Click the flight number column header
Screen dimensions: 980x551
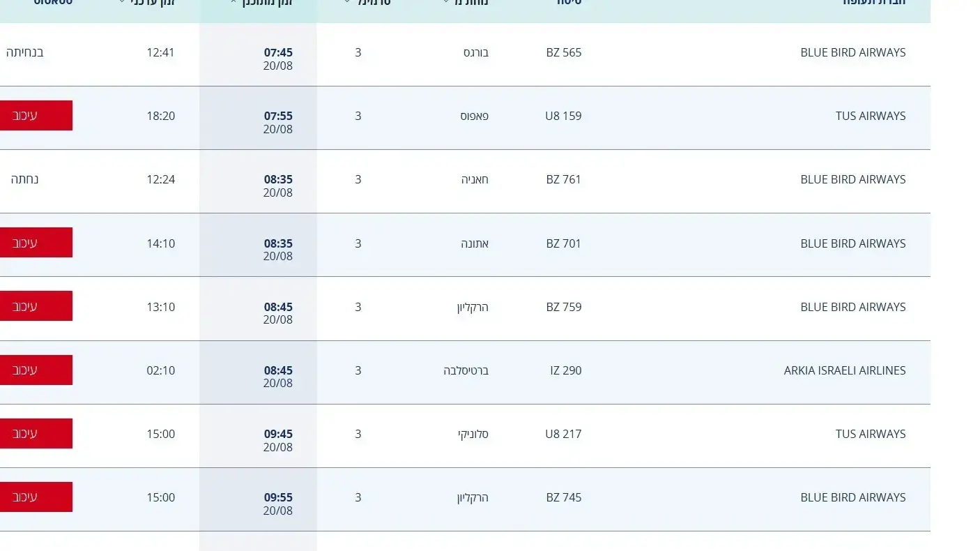569,2
